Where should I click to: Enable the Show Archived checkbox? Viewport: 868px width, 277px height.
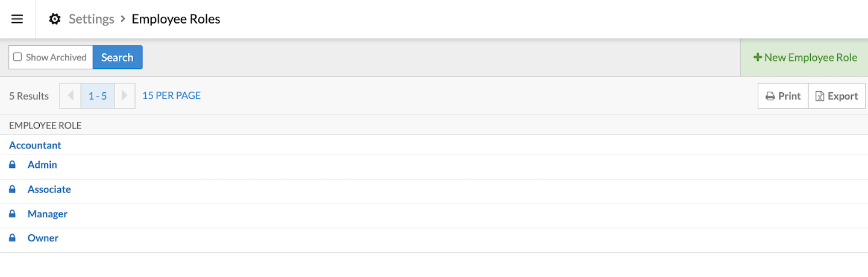pyautogui.click(x=17, y=57)
